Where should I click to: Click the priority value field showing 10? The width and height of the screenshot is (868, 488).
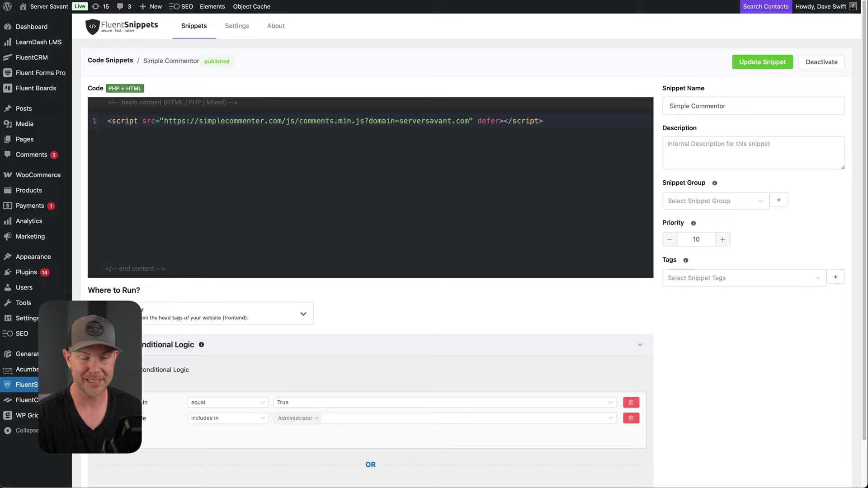pyautogui.click(x=696, y=239)
